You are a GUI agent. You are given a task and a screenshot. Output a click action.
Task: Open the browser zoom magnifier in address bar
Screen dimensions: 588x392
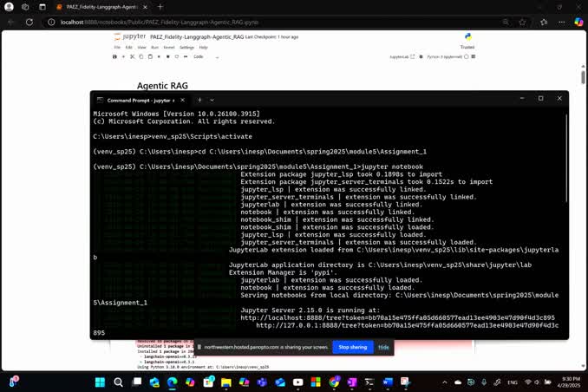coord(506,23)
